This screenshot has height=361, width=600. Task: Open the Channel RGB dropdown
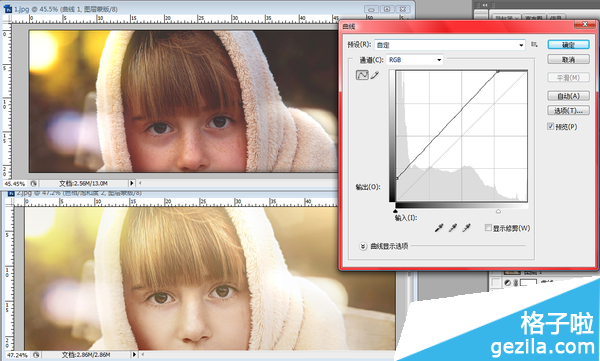(x=415, y=60)
